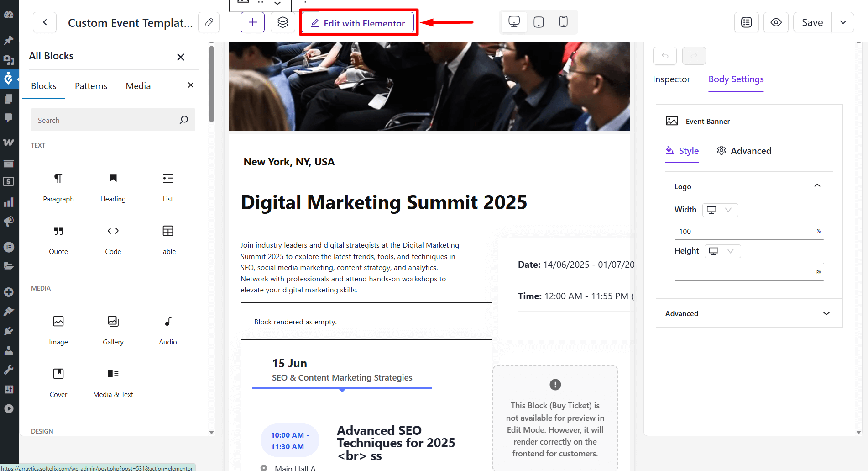Screen dimensions: 868x471
Task: Click the 10:00 AM - 11:30 AM time badge
Action: click(290, 441)
